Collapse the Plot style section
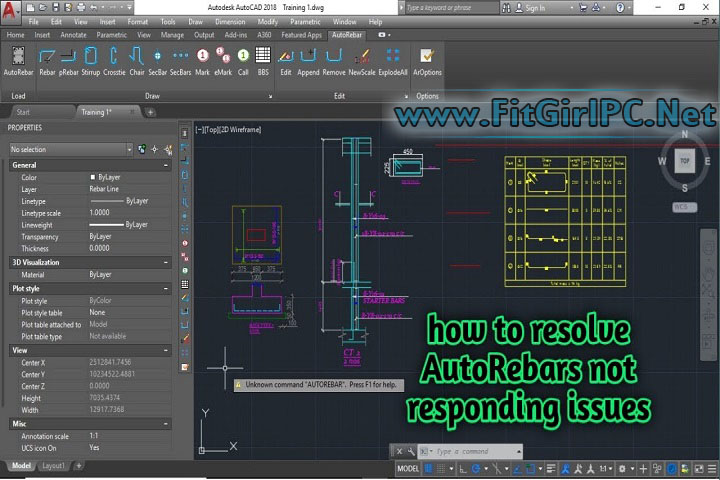This screenshot has width=720, height=480. 165,288
